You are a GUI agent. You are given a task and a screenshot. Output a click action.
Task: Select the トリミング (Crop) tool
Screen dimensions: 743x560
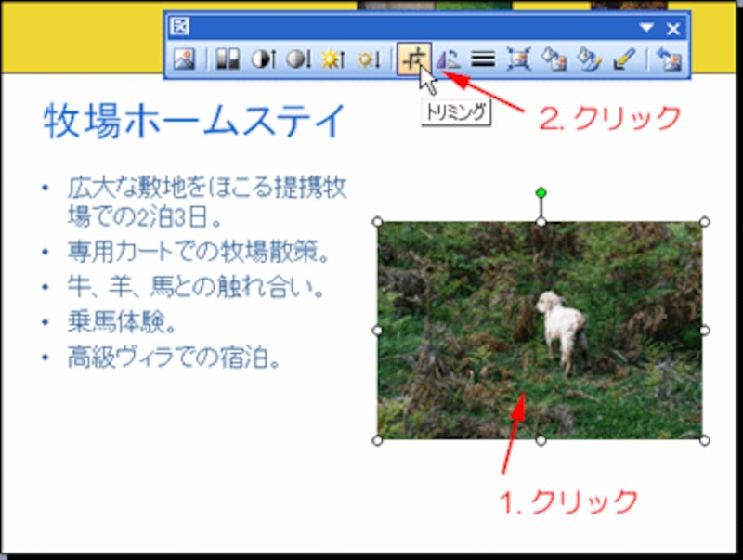[413, 59]
